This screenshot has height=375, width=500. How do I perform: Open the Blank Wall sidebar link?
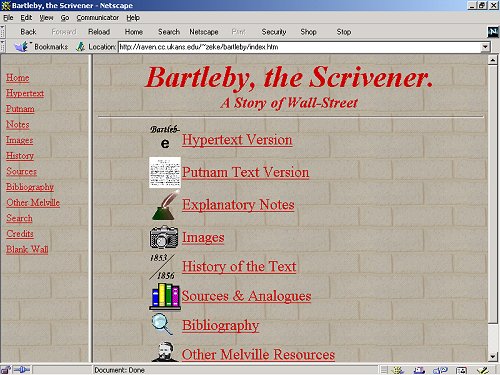click(27, 249)
